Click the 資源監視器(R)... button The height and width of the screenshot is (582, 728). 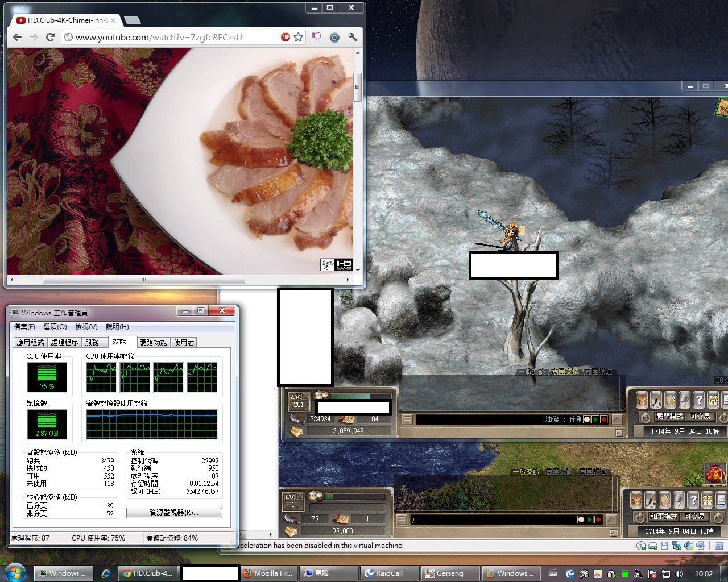coord(174,513)
